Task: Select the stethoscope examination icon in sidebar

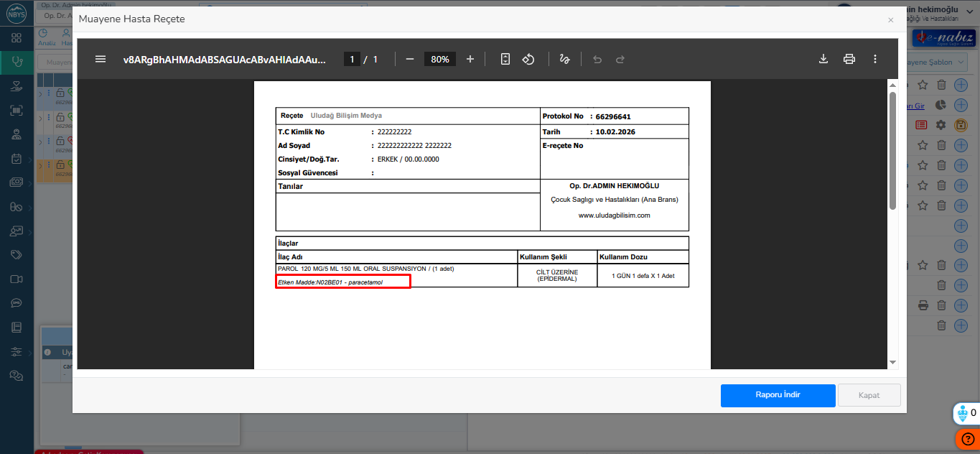Action: click(x=17, y=62)
